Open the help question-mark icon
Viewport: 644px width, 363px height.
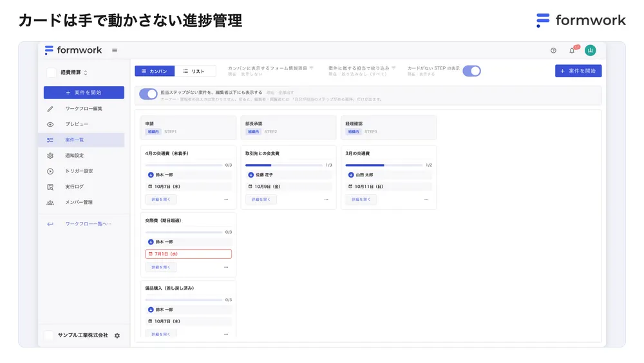click(x=553, y=50)
